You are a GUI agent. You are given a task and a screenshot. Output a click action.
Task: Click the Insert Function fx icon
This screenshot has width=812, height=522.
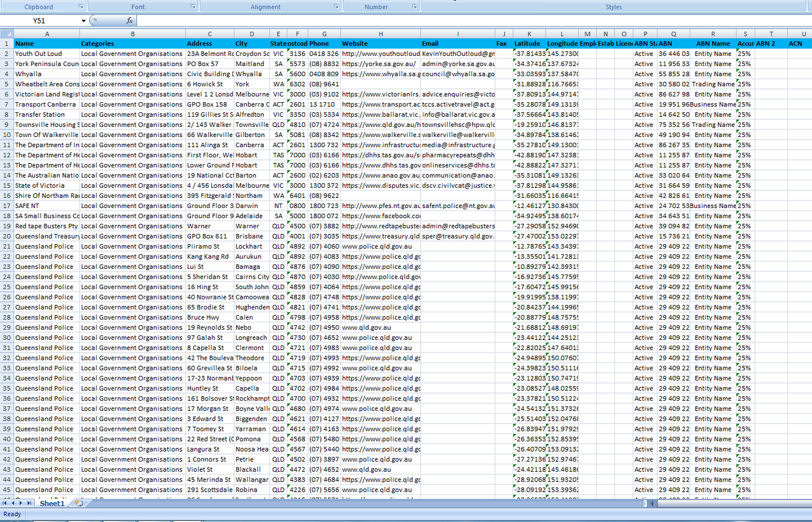pos(129,21)
